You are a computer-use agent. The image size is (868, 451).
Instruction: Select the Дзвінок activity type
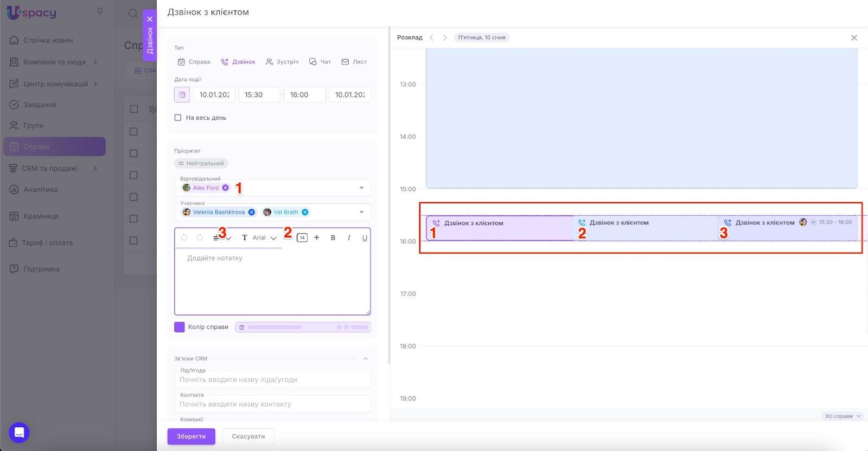tap(238, 62)
